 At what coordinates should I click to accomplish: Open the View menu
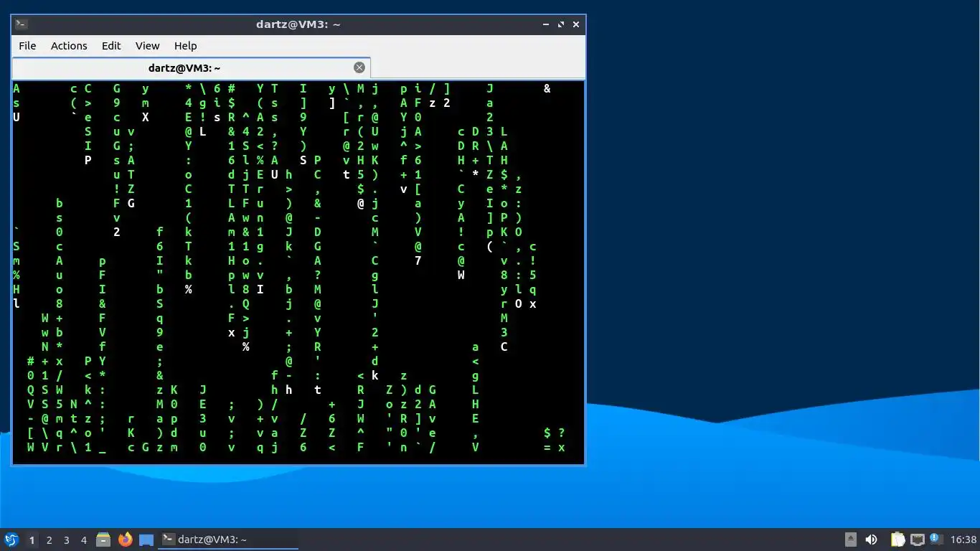click(148, 45)
